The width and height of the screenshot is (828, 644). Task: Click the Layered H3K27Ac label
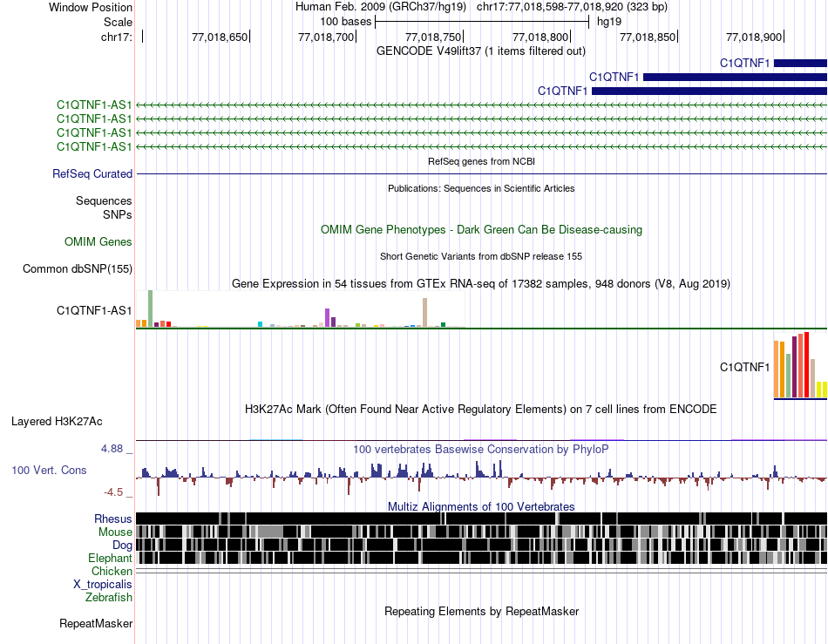pyautogui.click(x=57, y=421)
